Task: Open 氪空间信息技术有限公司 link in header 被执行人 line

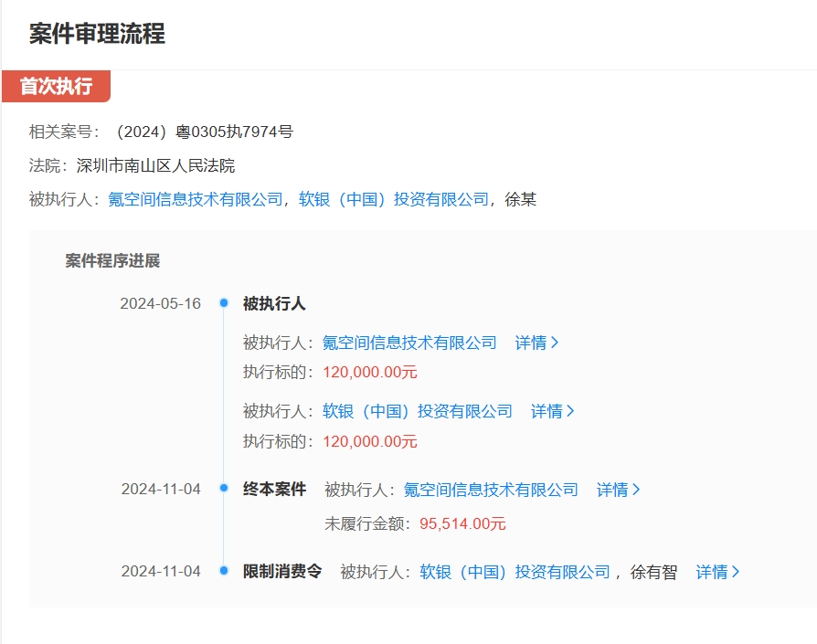Action: pos(196,199)
